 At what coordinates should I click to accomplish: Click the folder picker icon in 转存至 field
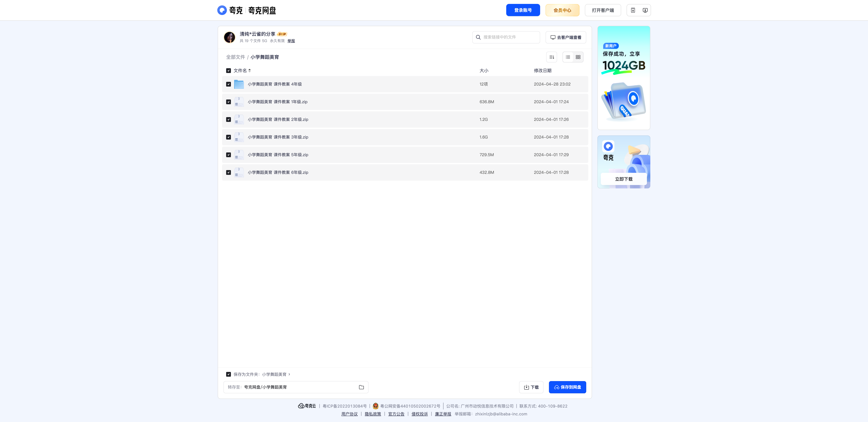[x=361, y=387]
